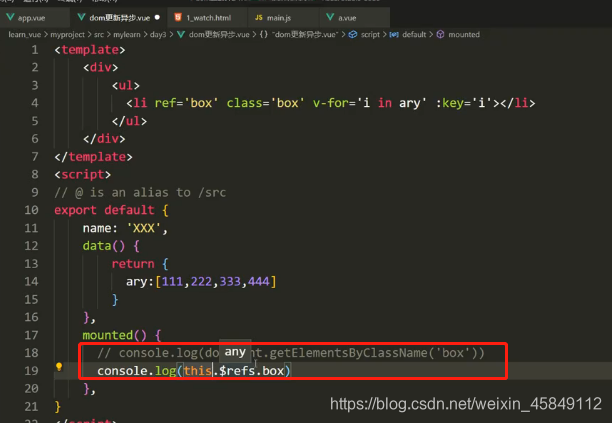Screen dimensions: 612x423
Task: Click line number 17 in the gutter
Action: pos(32,335)
